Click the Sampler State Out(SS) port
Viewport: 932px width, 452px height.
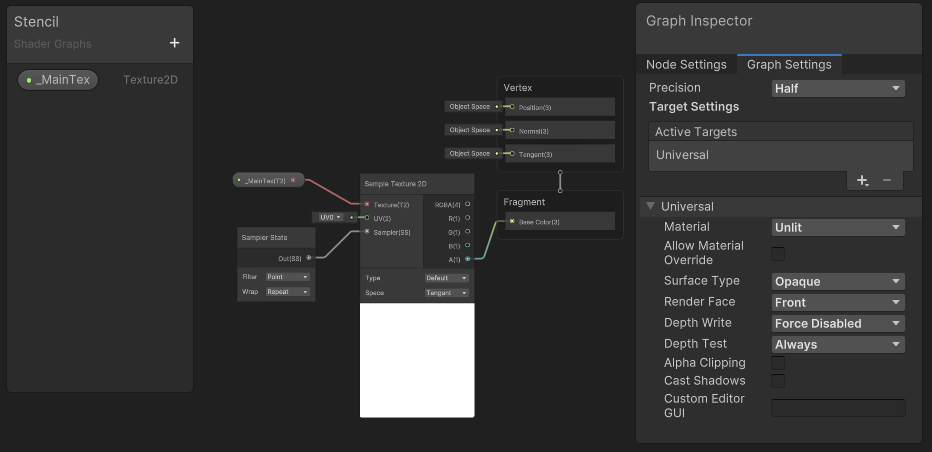308,258
